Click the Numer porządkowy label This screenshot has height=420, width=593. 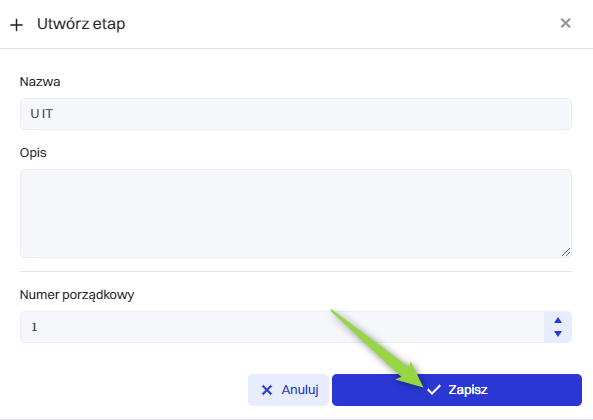point(77,295)
